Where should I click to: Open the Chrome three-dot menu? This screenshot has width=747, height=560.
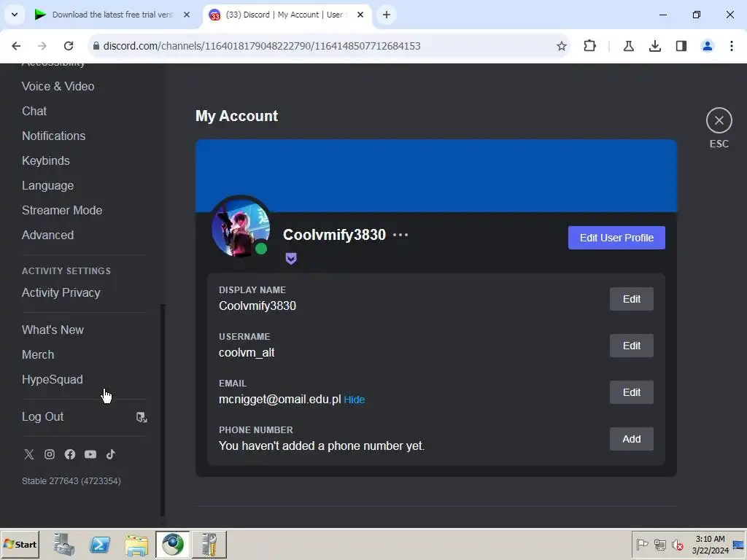(732, 46)
